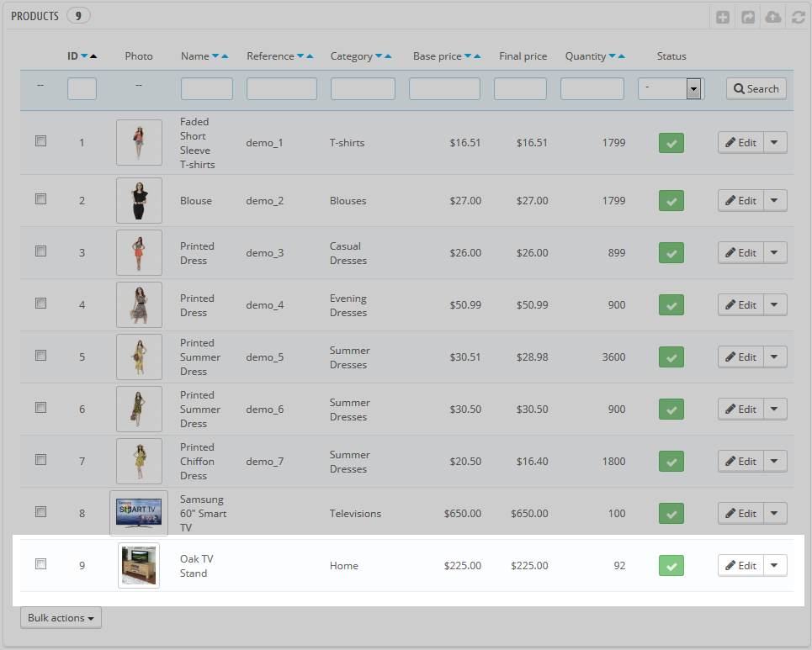Disable status of the Blouse product
This screenshot has width=812, height=650.
pos(671,201)
